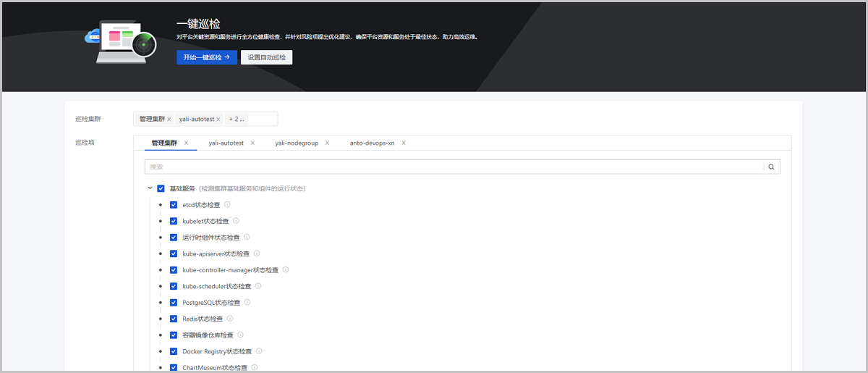Image resolution: width=868 pixels, height=373 pixels.
Task: Click info icon beside kubelet状态检查
Action: point(236,221)
